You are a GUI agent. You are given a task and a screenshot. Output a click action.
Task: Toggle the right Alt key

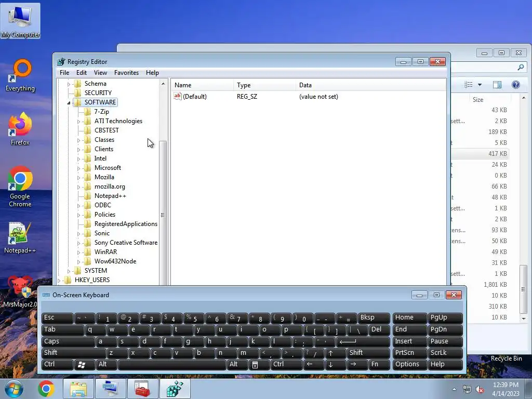click(x=237, y=364)
